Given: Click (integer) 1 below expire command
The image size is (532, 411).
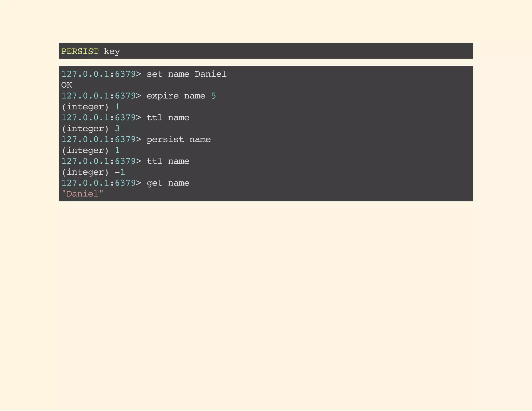Looking at the screenshot, I should [x=90, y=107].
